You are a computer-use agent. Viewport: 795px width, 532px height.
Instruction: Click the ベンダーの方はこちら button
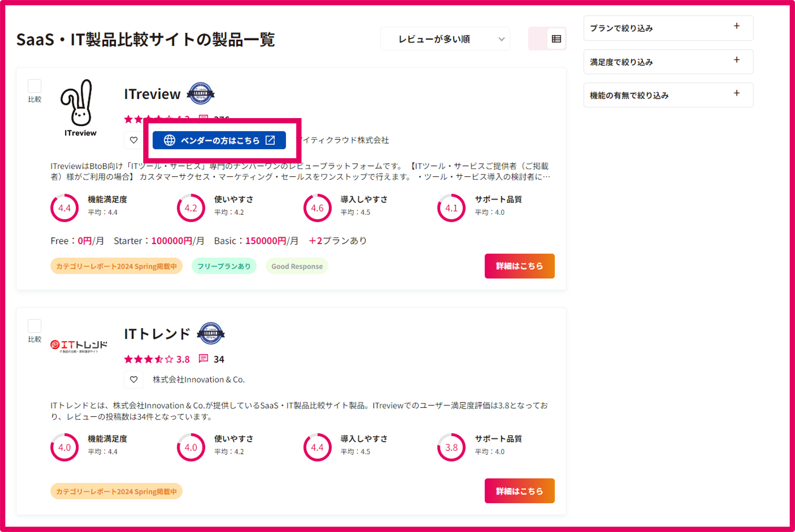point(219,140)
